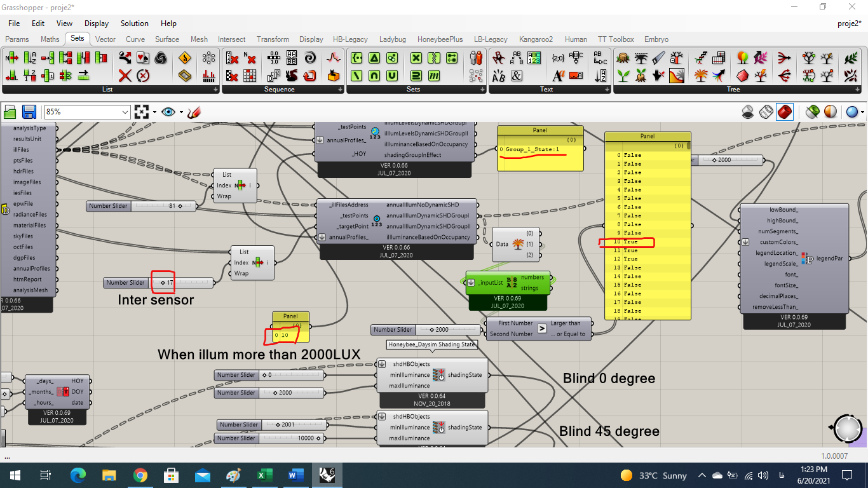
Task: Click the zoom extents icon
Action: point(141,112)
